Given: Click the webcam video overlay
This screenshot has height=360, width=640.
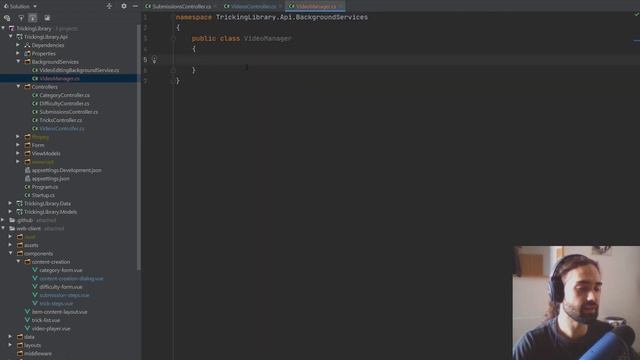Looking at the screenshot, I should [576, 303].
